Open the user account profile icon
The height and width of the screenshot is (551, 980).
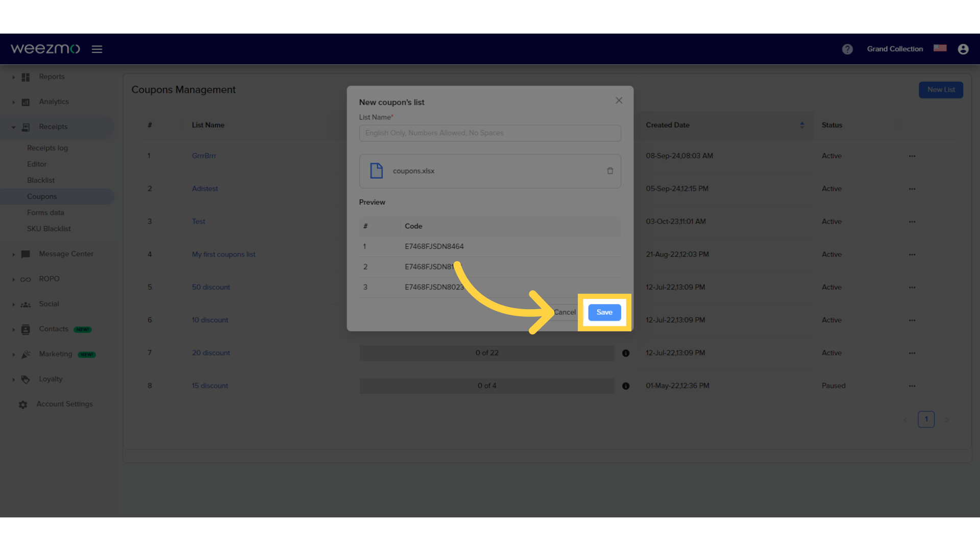[x=963, y=49]
